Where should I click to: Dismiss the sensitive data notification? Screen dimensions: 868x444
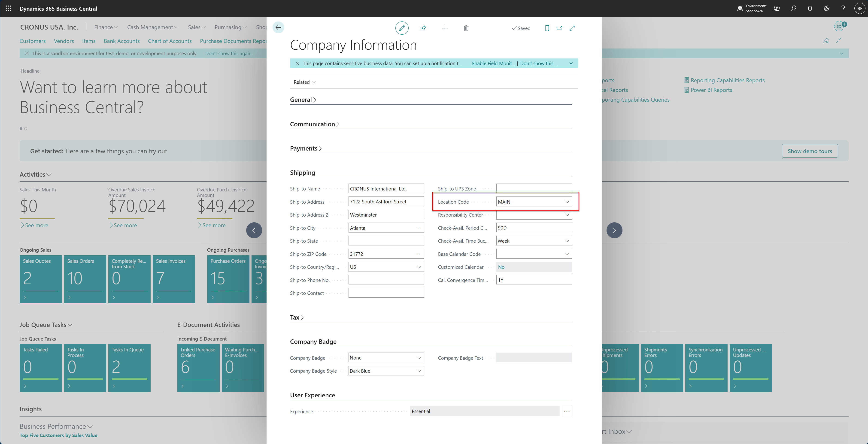[297, 63]
